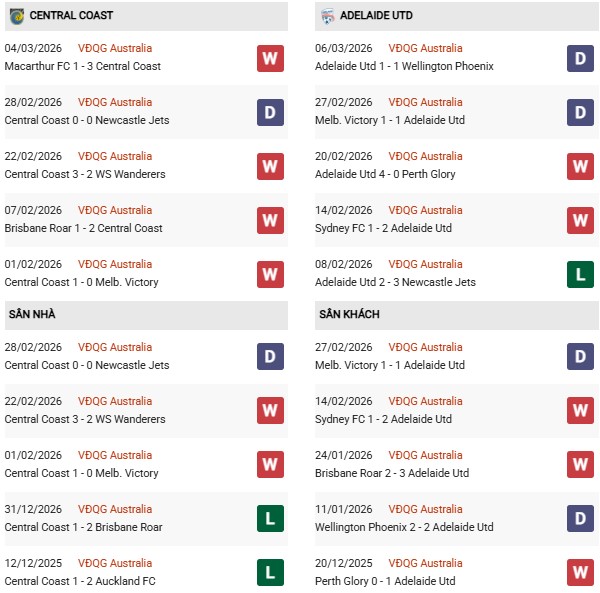Click the L badge for Central Coast vs Auckland FC
This screenshot has width=600, height=593.
[x=270, y=573]
